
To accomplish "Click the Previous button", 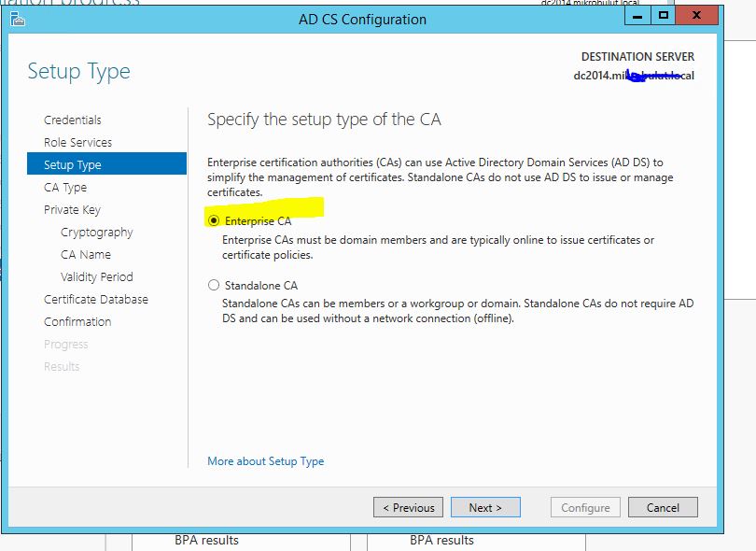I will [408, 508].
